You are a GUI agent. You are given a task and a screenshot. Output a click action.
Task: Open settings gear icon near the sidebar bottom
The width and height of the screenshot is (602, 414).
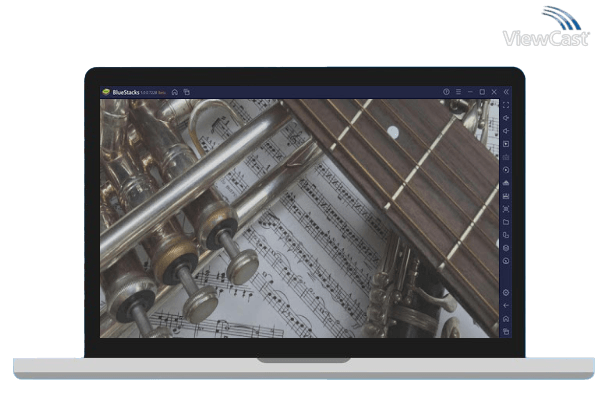click(506, 293)
